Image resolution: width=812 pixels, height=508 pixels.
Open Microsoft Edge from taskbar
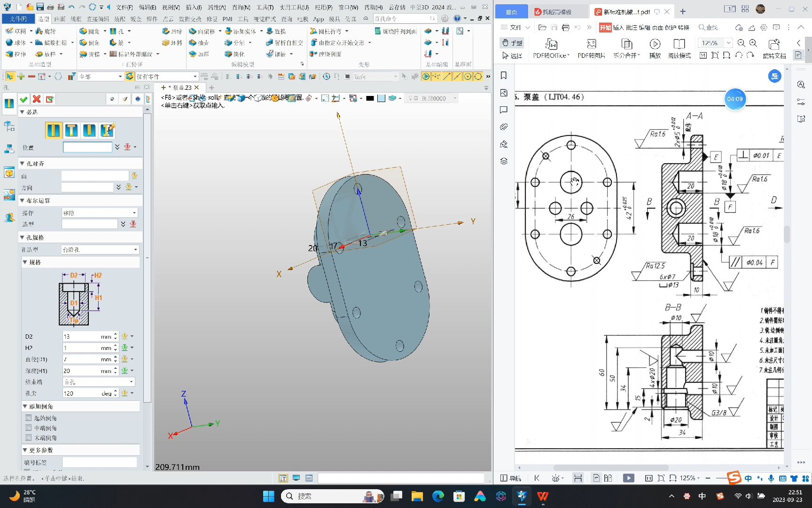[438, 496]
